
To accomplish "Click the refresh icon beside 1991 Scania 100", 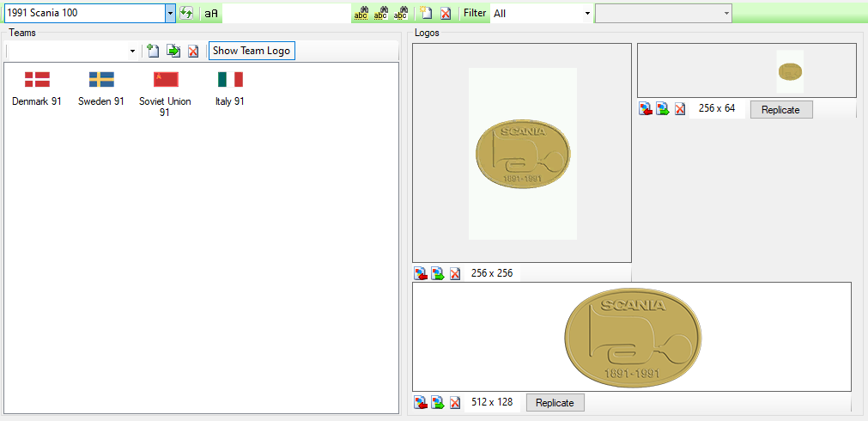I will pyautogui.click(x=186, y=13).
